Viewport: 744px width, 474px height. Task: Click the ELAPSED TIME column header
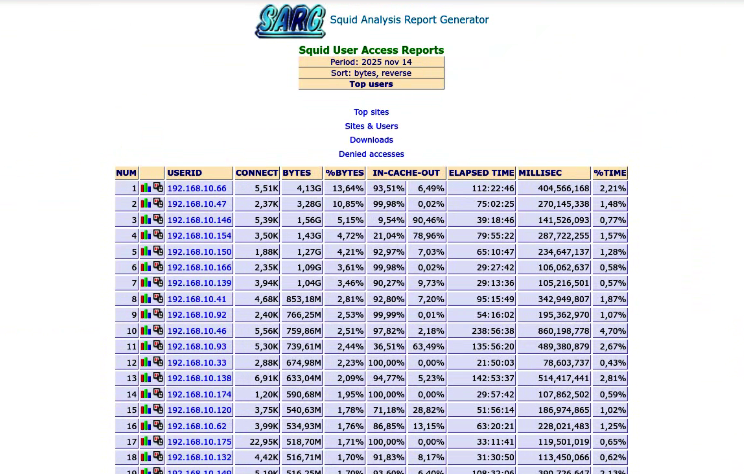point(482,173)
